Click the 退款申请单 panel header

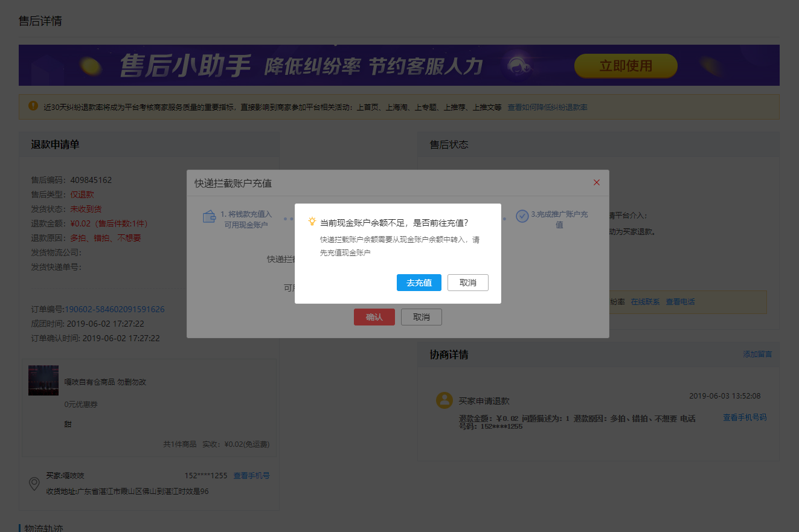pyautogui.click(x=149, y=144)
